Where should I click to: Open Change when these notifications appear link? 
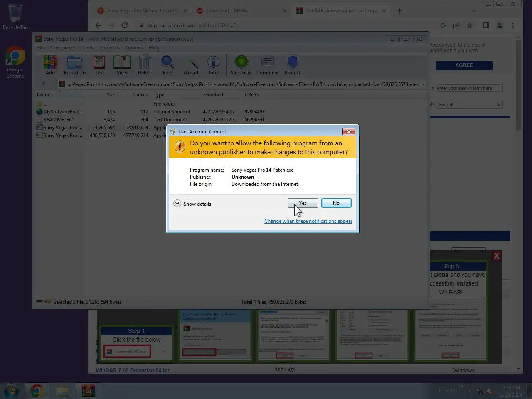pyautogui.click(x=308, y=221)
